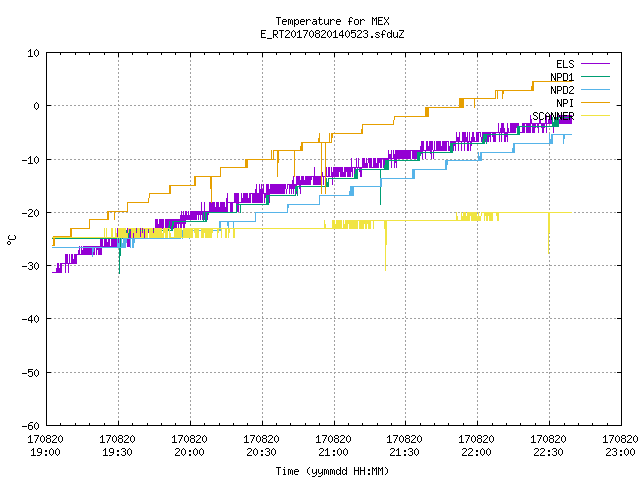Click the green NPD1 downward spike near 19:30
The height and width of the screenshot is (480, 640).
click(x=119, y=257)
